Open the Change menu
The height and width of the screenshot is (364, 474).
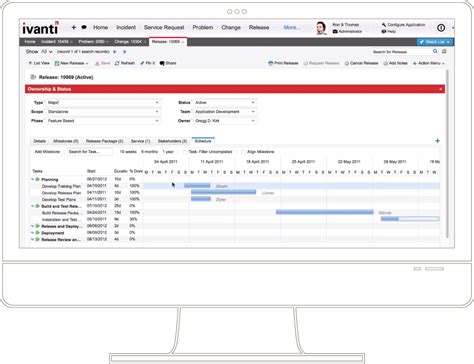(231, 27)
